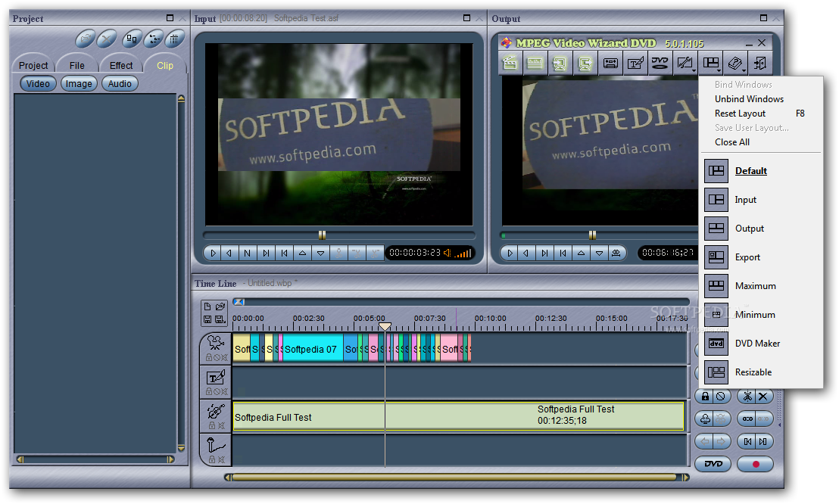Click the save-as disk icon in timeline

point(220,319)
